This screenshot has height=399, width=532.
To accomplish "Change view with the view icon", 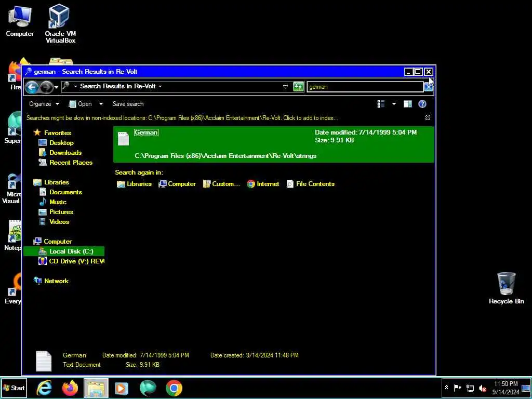I will [381, 104].
